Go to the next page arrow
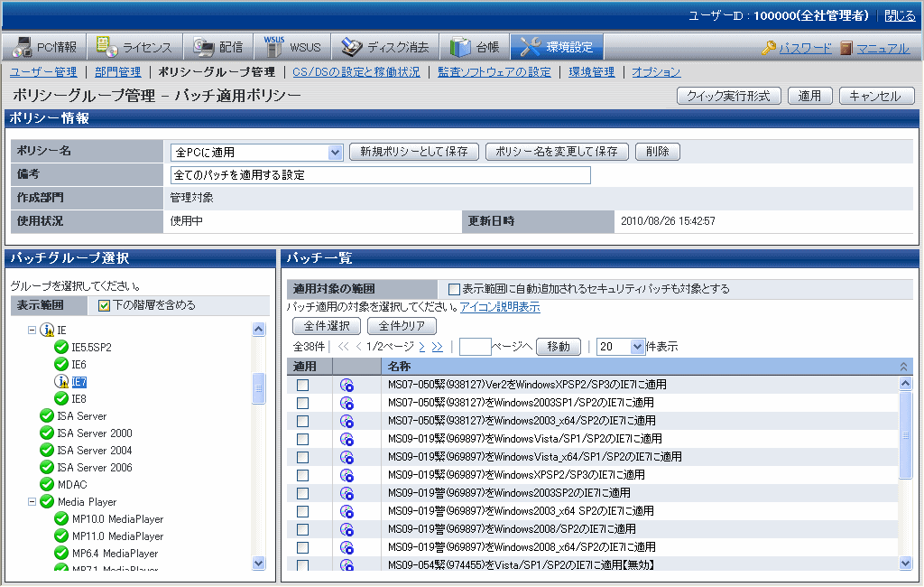924x587 pixels. 422,347
